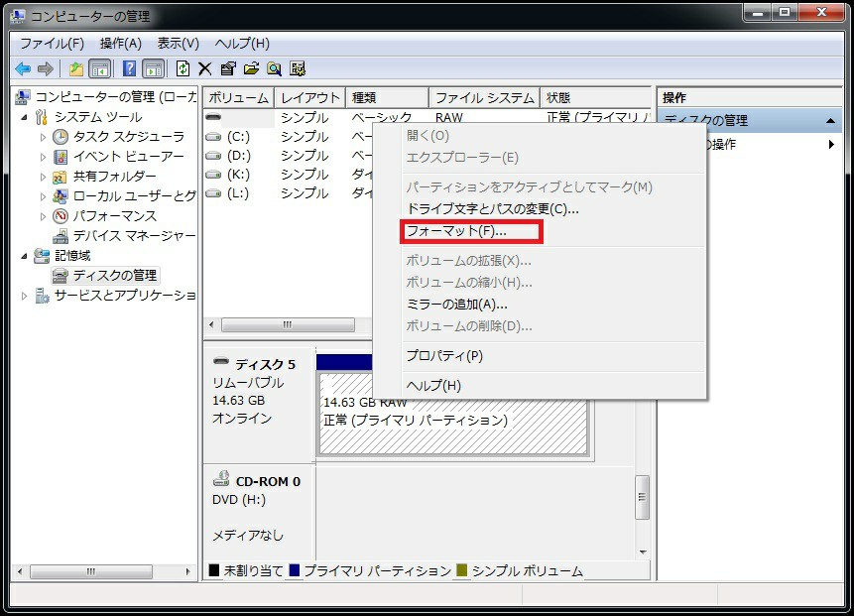Click the Forward arrow toolbar icon
854x616 pixels.
click(46, 68)
